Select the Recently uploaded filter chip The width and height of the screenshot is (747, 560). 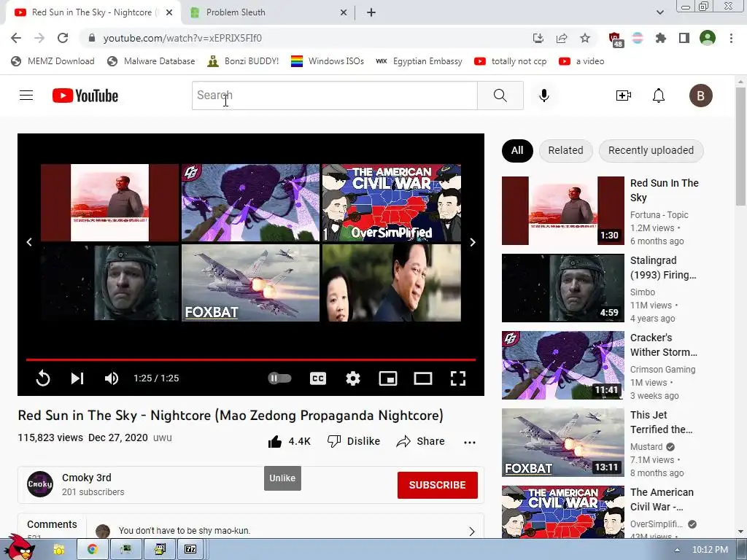651,150
